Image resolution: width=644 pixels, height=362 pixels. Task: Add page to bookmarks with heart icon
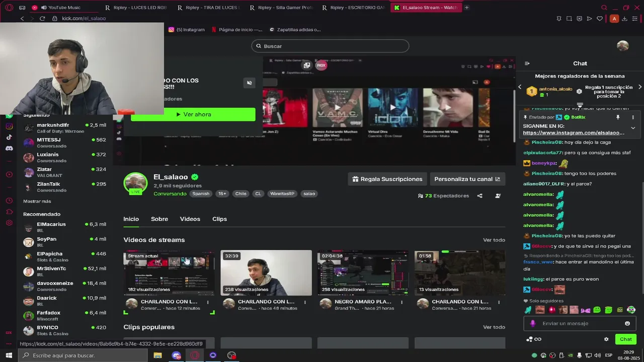pyautogui.click(x=600, y=19)
